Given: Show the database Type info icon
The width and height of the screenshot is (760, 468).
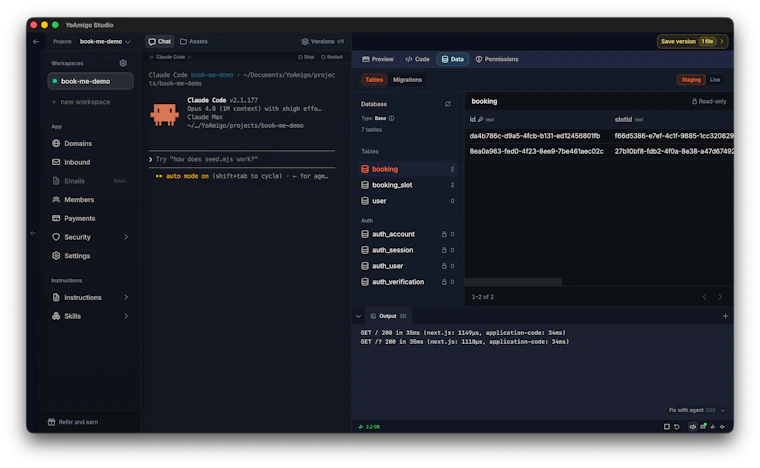Looking at the screenshot, I should pos(392,118).
